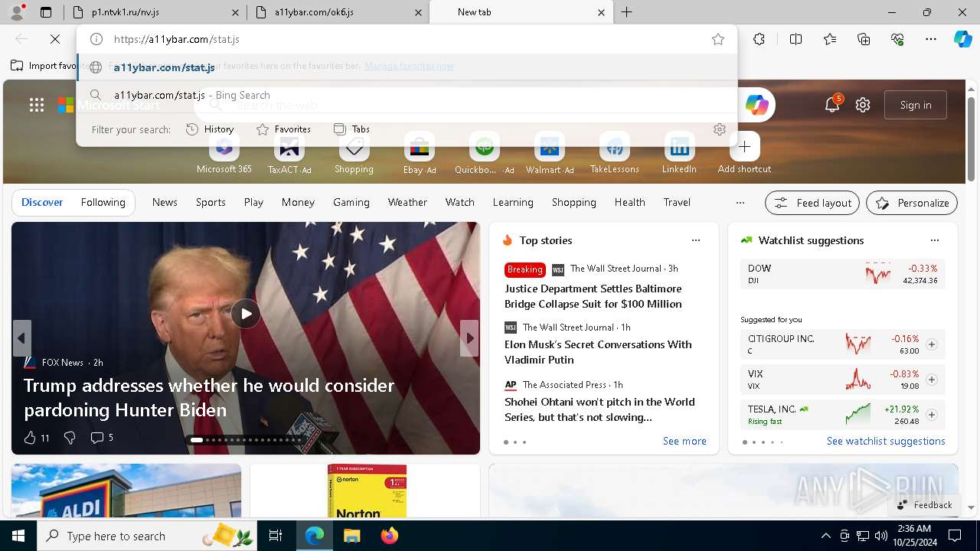
Task: Click the Sign in button
Action: pyautogui.click(x=916, y=105)
